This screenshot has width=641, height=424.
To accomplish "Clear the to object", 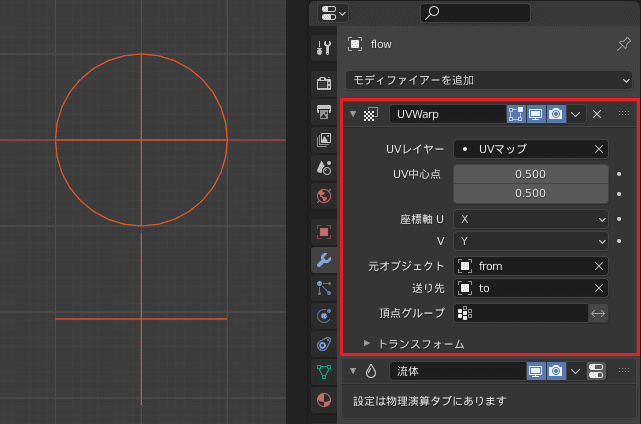I will coord(598,288).
